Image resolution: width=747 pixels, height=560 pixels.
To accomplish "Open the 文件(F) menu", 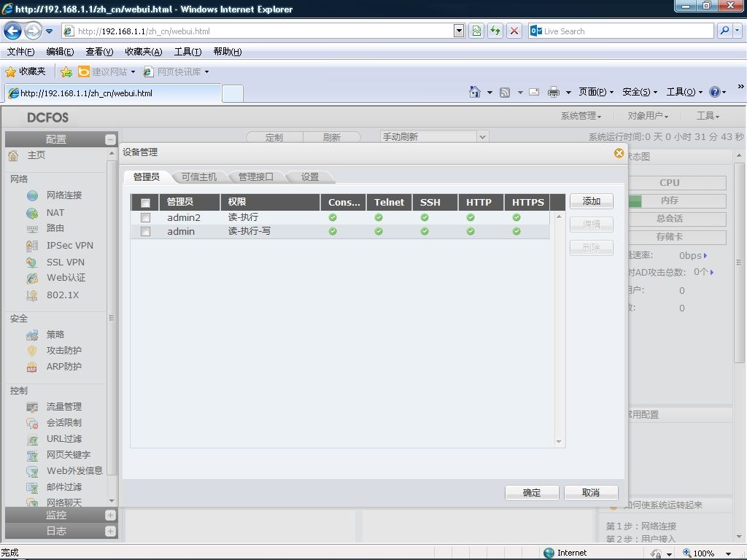I will coord(20,52).
